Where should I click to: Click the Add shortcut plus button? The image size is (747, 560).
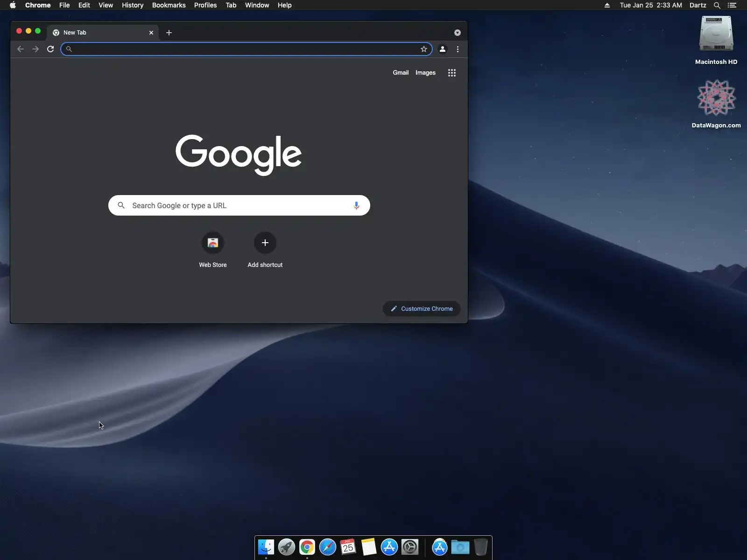click(265, 243)
